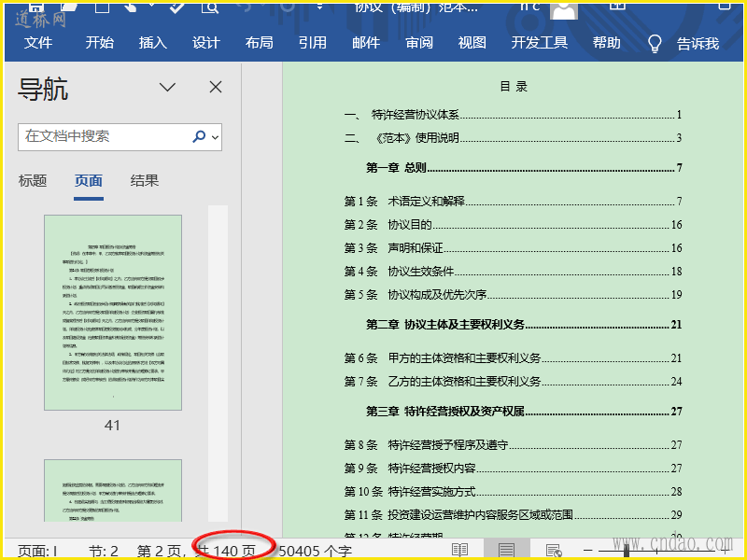
Task: Click the 50405 个字 word count
Action: pos(316,552)
